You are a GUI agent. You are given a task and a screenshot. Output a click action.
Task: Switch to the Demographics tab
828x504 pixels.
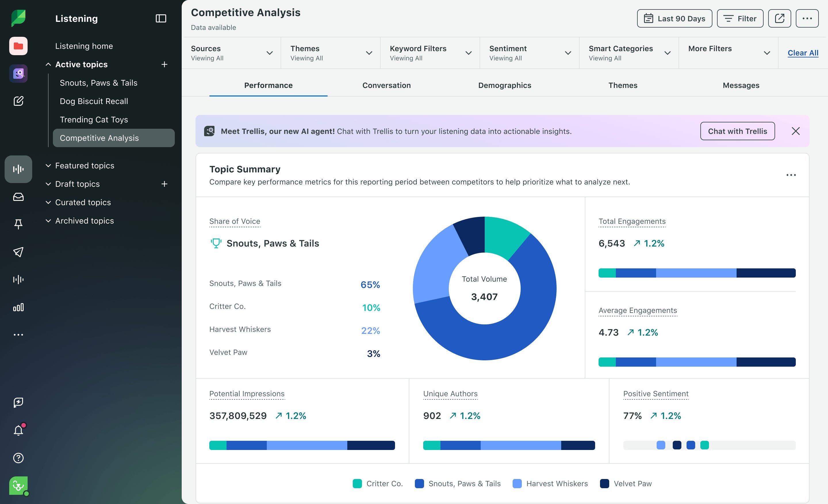pos(505,85)
